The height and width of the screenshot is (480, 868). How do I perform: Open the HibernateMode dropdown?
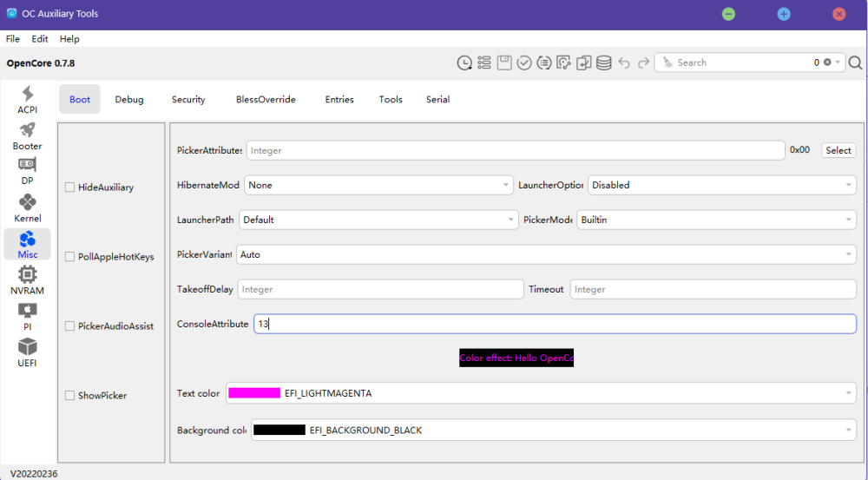click(x=378, y=185)
